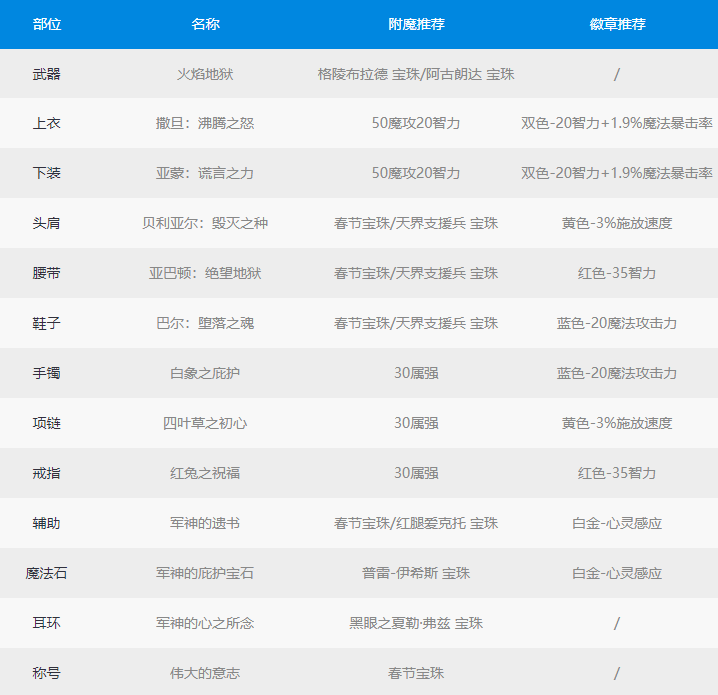Click 春节宝珠/天界支援兵 宝珠 in 腰带 row
718x695 pixels.
pos(416,273)
